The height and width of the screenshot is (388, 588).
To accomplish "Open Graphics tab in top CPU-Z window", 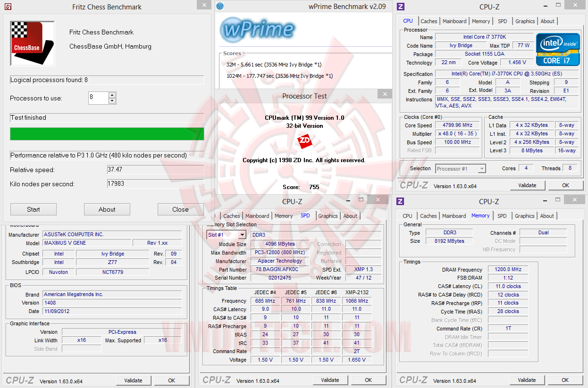I will pyautogui.click(x=525, y=21).
